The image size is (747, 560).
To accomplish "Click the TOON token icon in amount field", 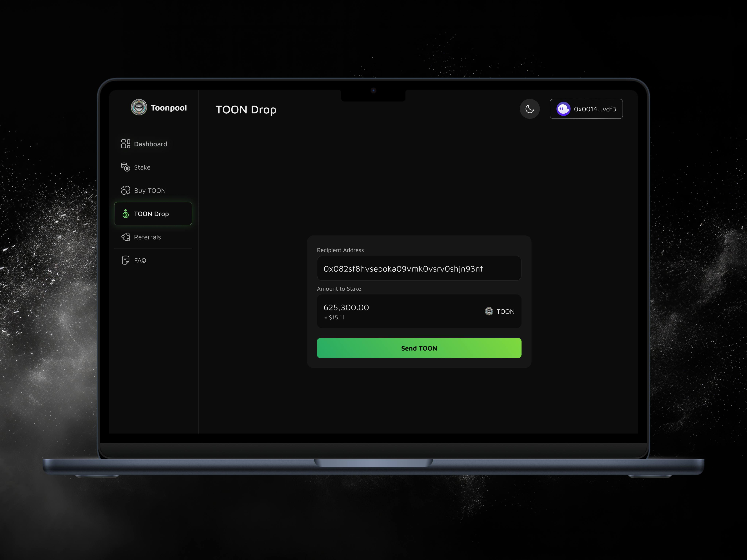I will [x=489, y=311].
